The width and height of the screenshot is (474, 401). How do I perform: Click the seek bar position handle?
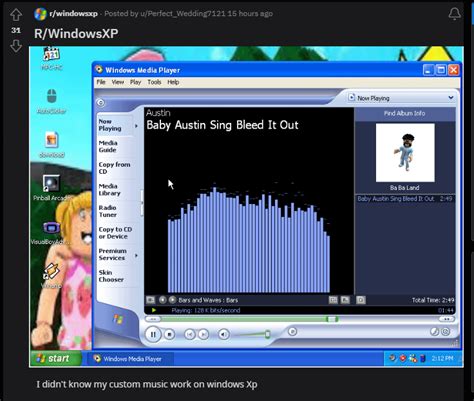coord(332,319)
